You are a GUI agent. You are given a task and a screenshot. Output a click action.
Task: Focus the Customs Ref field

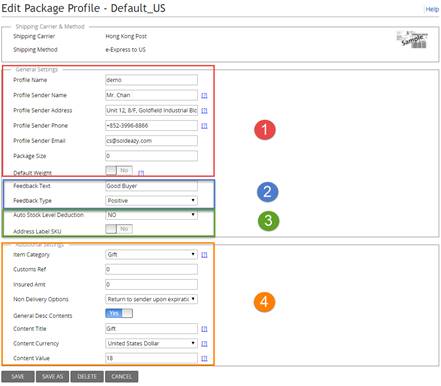pyautogui.click(x=151, y=269)
